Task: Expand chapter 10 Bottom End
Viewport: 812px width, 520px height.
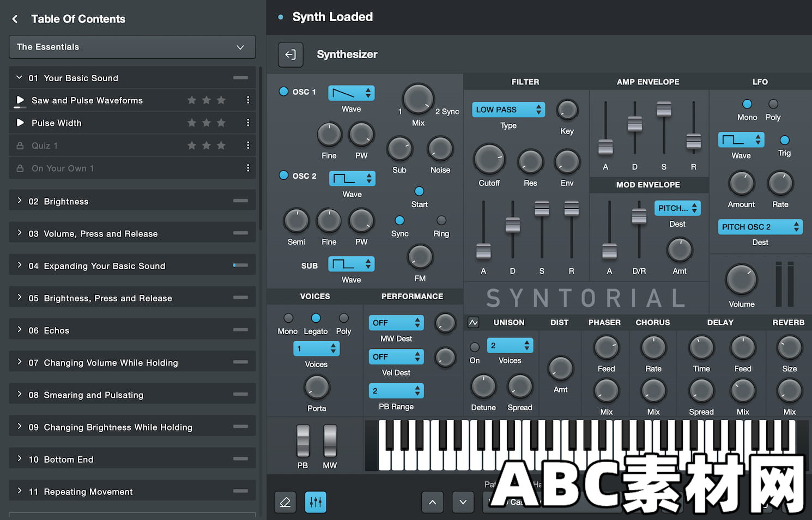Action: 132,459
